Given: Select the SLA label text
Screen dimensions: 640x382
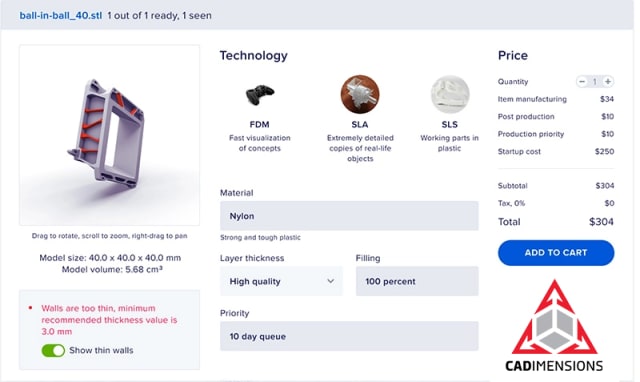Looking at the screenshot, I should coord(360,124).
